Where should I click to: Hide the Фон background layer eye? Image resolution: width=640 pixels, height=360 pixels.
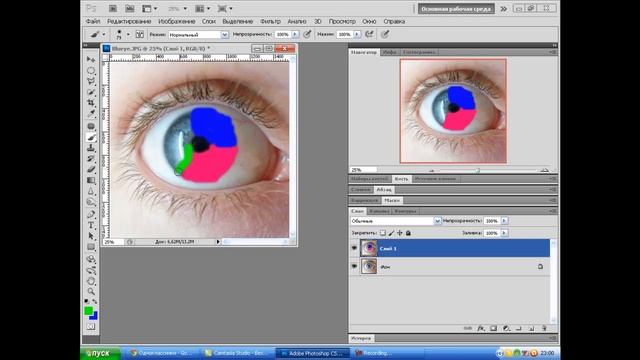[x=354, y=267]
